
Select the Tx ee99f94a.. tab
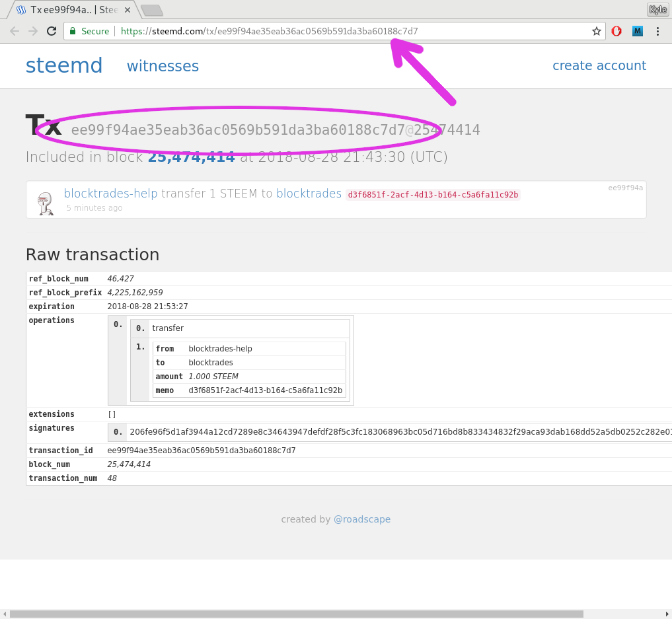coord(73,10)
